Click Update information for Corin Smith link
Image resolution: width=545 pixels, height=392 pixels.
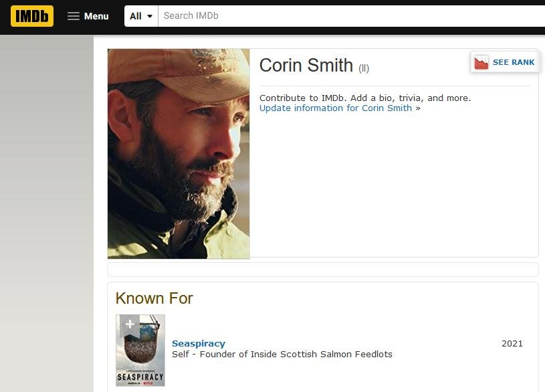(x=336, y=108)
